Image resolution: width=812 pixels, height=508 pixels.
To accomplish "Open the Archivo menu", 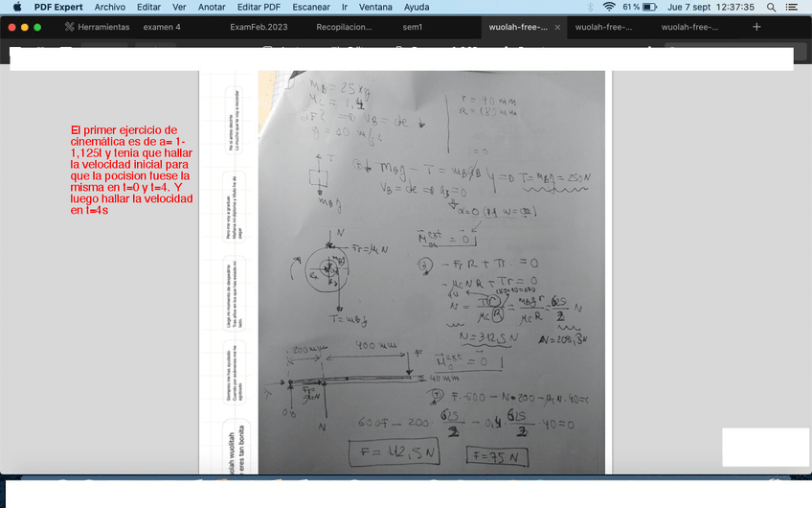I will point(109,7).
